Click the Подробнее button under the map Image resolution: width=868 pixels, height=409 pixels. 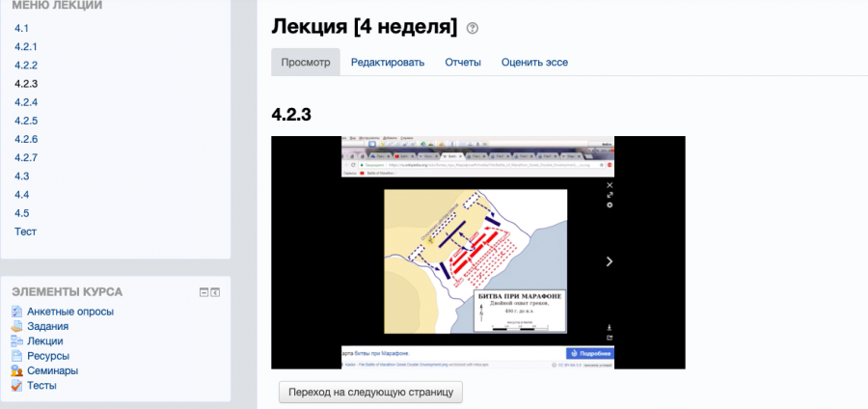590,353
